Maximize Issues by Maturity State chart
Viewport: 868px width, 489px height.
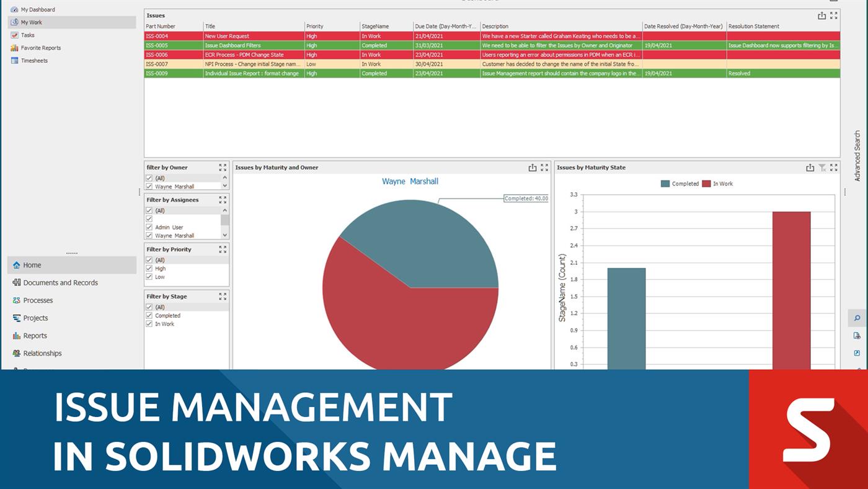[x=834, y=168]
